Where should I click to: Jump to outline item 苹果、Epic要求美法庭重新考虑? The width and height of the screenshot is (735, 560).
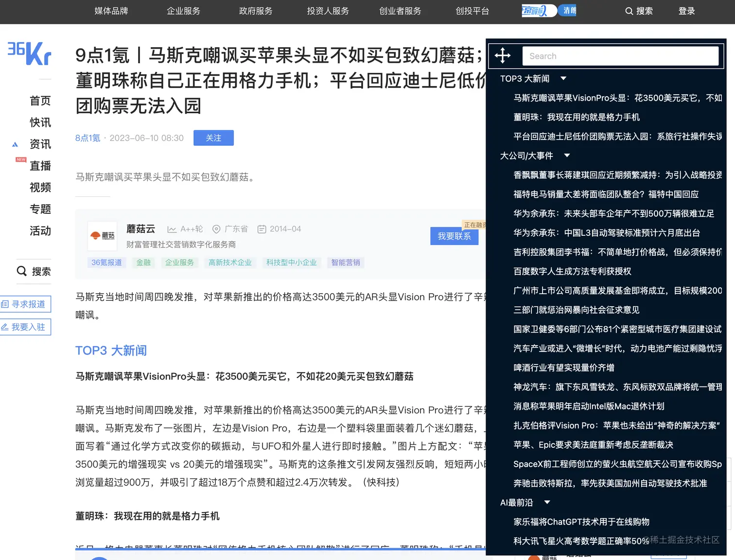coord(593,445)
